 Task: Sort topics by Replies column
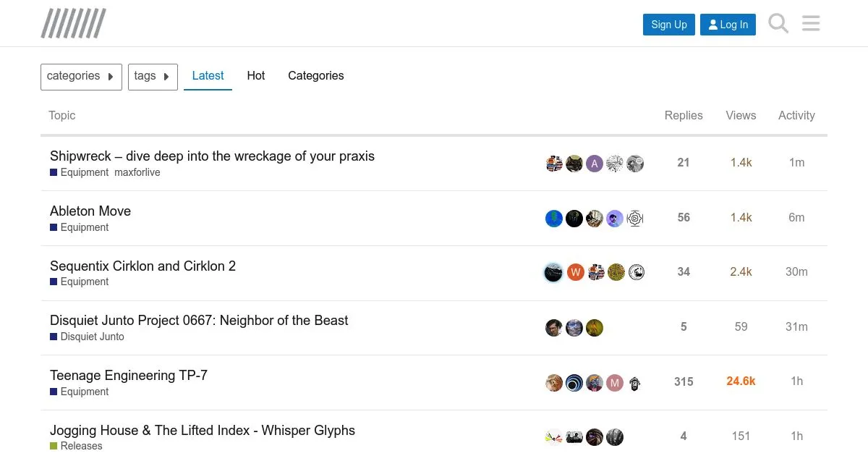pos(684,116)
